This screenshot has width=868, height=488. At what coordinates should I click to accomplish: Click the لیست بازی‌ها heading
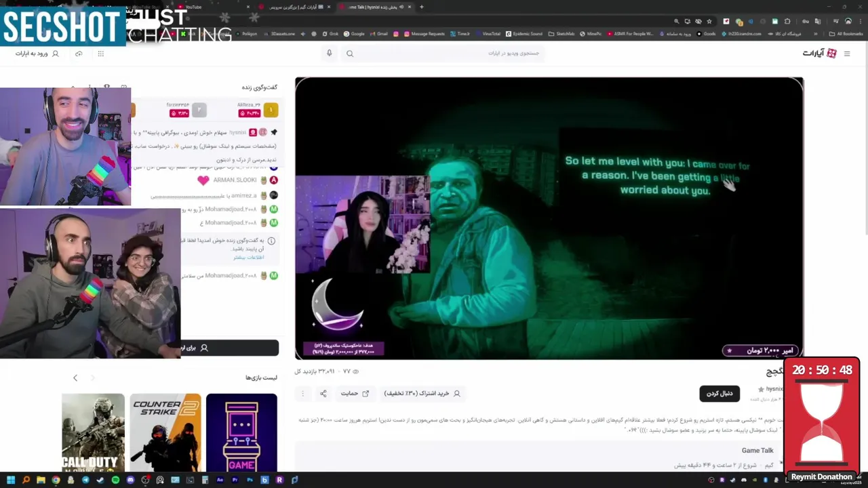[261, 378]
